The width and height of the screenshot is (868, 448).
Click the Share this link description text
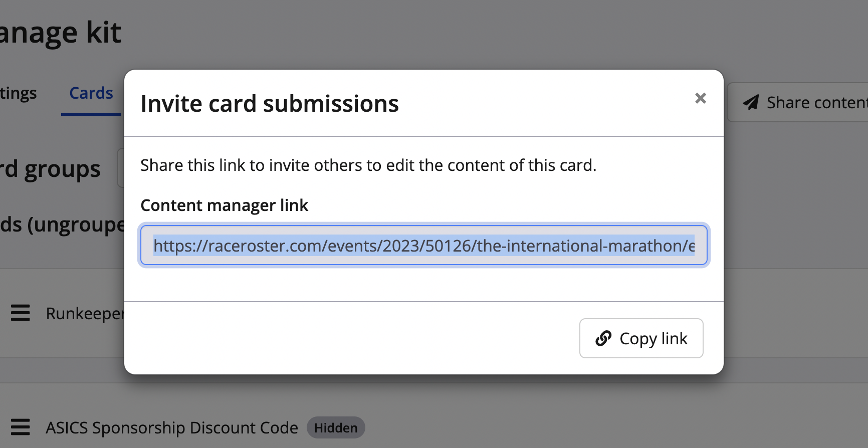pos(368,165)
